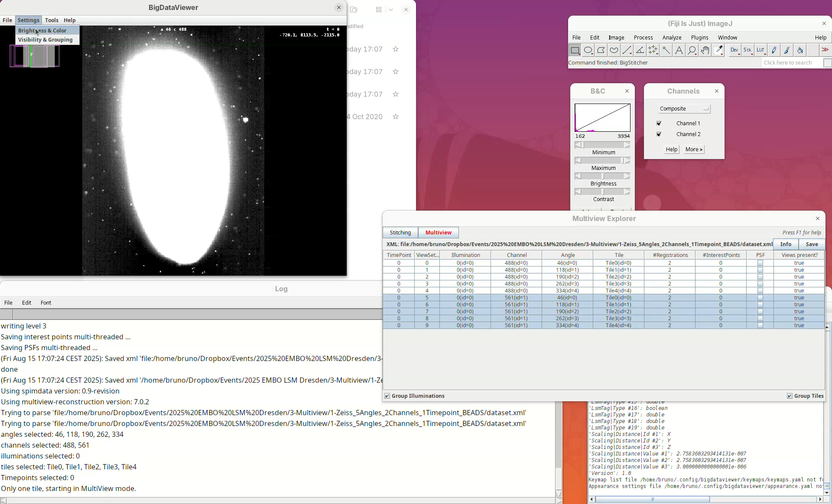832x504 pixels.
Task: Expand more tools double-arrow
Action: [825, 50]
